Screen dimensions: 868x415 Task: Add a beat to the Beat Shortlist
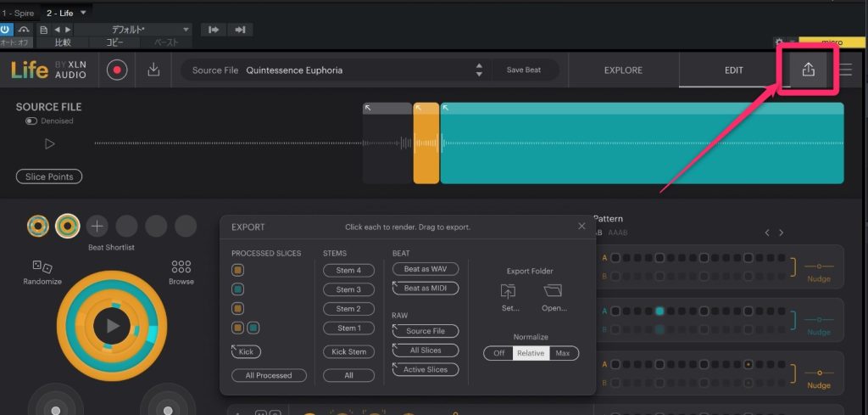click(x=97, y=226)
